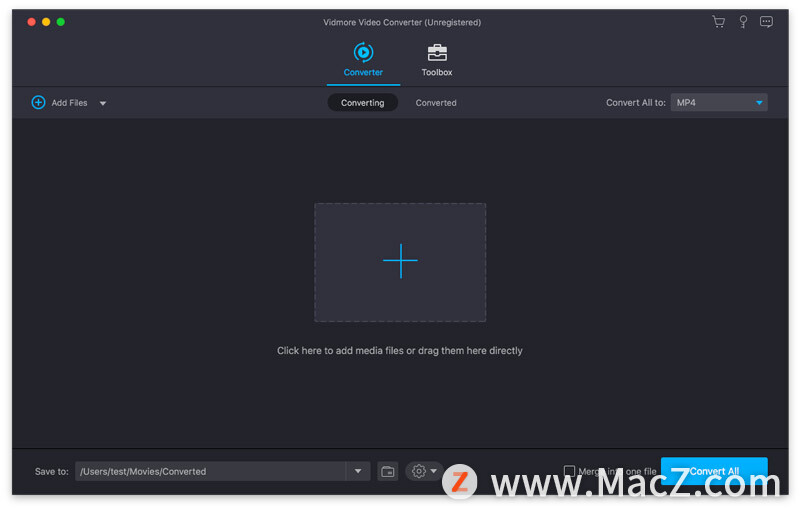The image size is (800, 509).
Task: Switch to the Converter tab
Action: pyautogui.click(x=363, y=60)
